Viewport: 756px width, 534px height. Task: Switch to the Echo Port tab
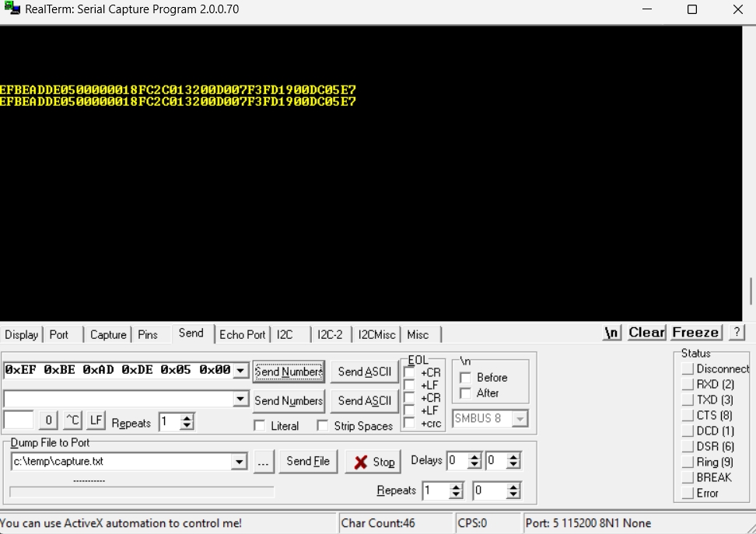242,334
